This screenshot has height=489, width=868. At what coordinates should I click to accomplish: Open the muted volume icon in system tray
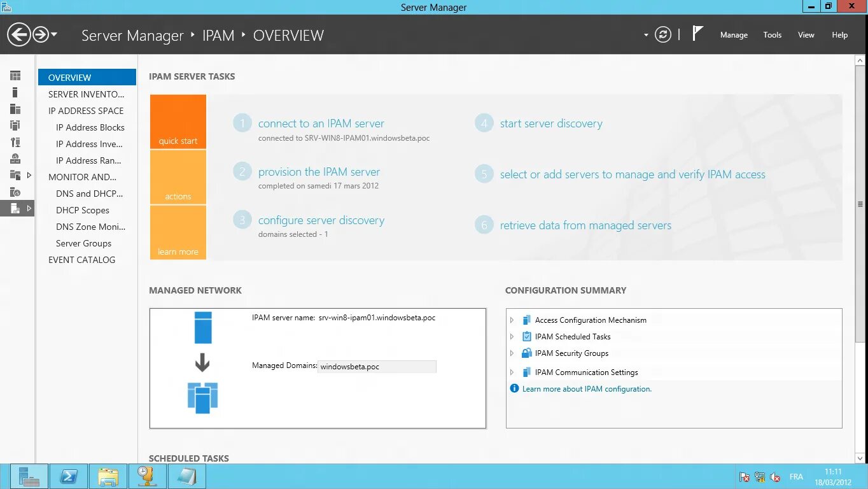click(x=775, y=476)
